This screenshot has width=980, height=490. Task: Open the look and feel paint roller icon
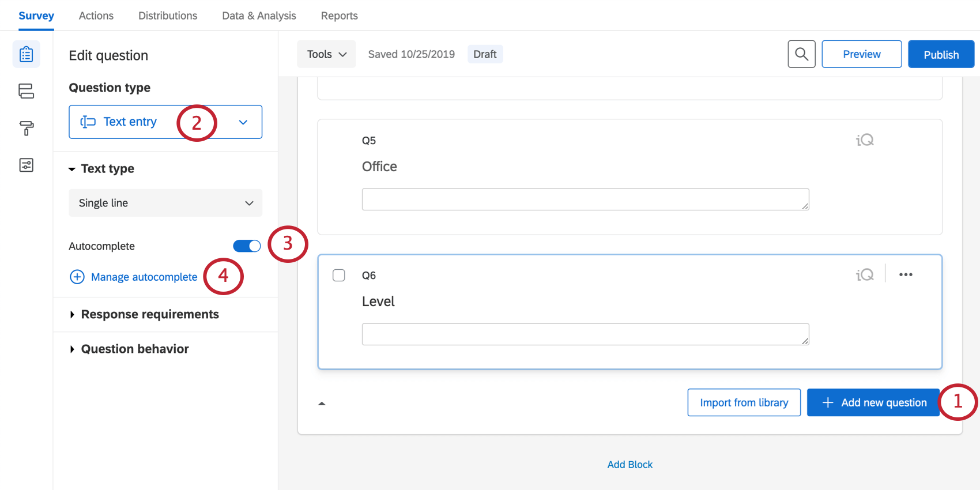click(27, 128)
